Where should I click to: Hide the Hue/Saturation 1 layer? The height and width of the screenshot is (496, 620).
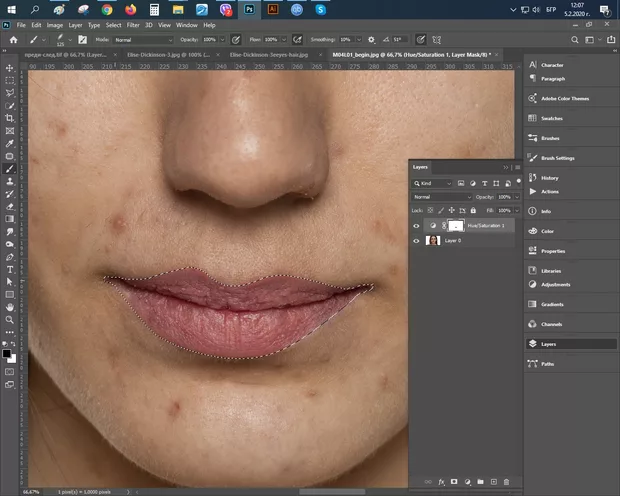point(417,226)
